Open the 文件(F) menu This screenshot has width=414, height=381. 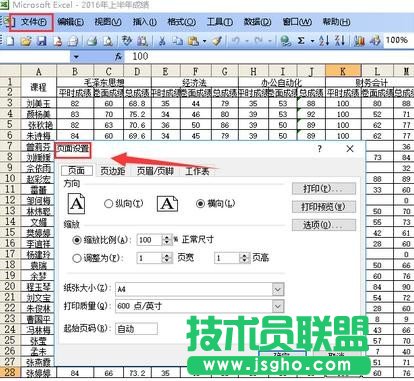click(33, 22)
